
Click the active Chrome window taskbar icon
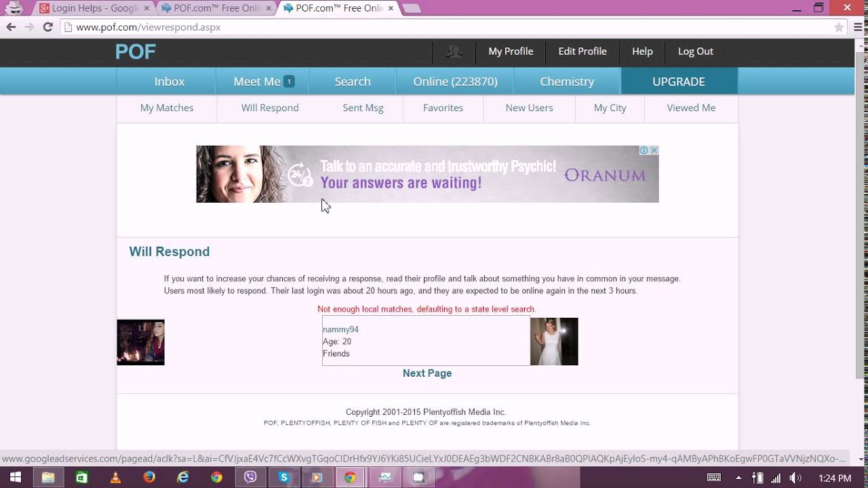(350, 477)
